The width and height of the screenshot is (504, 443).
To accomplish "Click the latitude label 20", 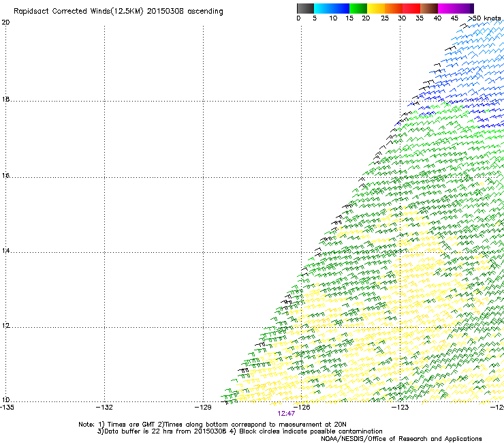I will [5, 22].
